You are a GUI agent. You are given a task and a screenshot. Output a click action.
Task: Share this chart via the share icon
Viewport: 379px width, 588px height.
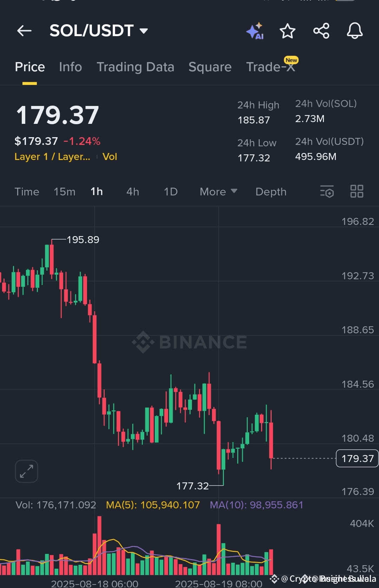[x=321, y=31]
